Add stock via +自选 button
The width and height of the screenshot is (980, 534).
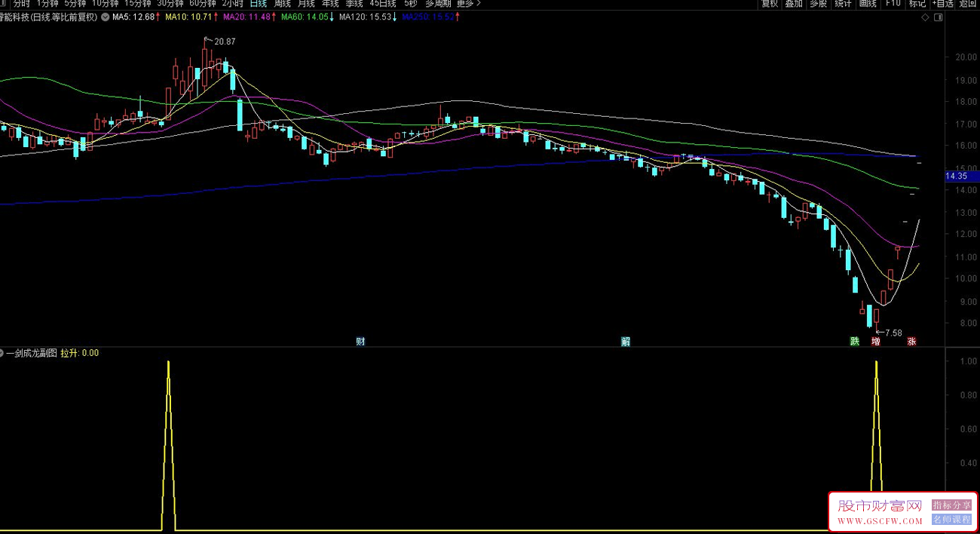point(942,3)
